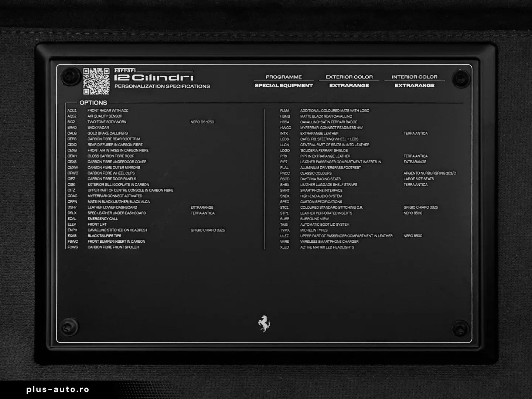Viewport: 532px width, 399px height.
Task: Select "CARBON FIBRE REAR BOOT TRIM" option
Action: pos(114,139)
